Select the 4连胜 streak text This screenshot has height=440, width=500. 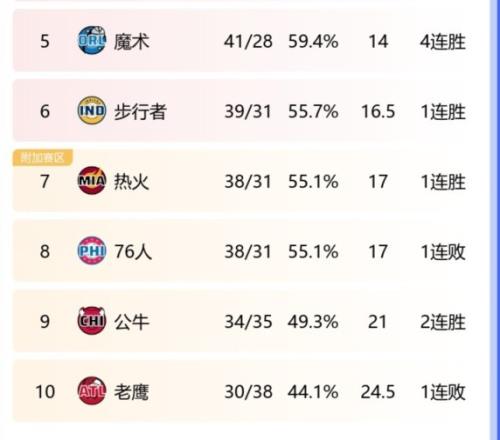pyautogui.click(x=443, y=42)
